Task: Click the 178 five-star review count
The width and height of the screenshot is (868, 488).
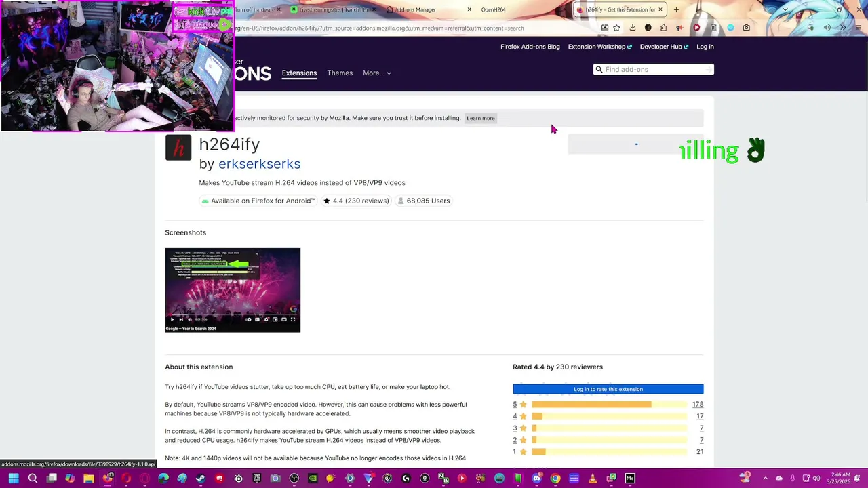Action: click(x=698, y=405)
